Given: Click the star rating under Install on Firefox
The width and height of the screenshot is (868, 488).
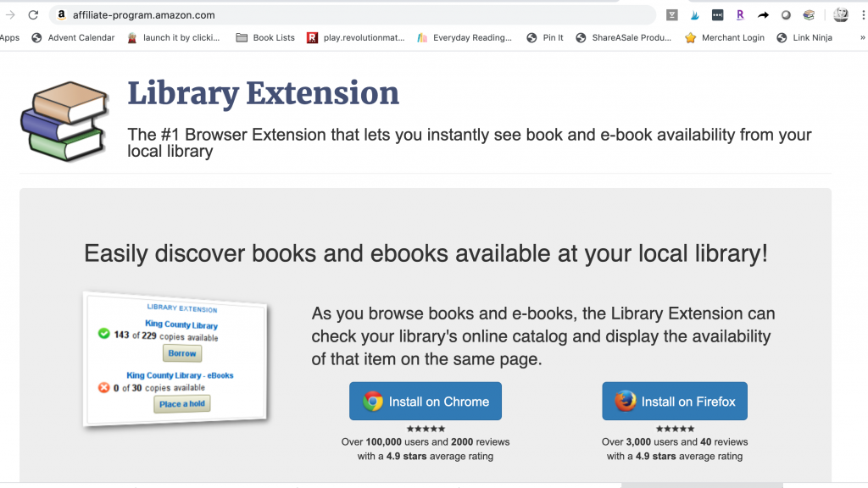Looking at the screenshot, I should (x=675, y=429).
